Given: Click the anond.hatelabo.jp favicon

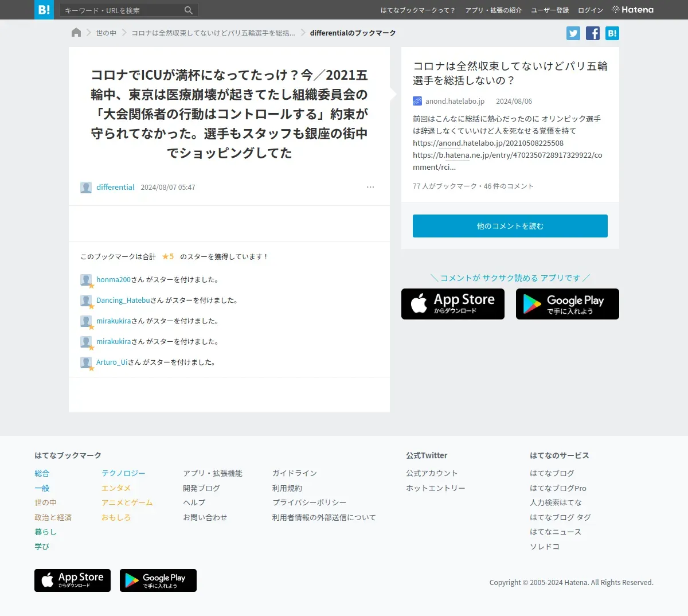Looking at the screenshot, I should click(x=417, y=101).
